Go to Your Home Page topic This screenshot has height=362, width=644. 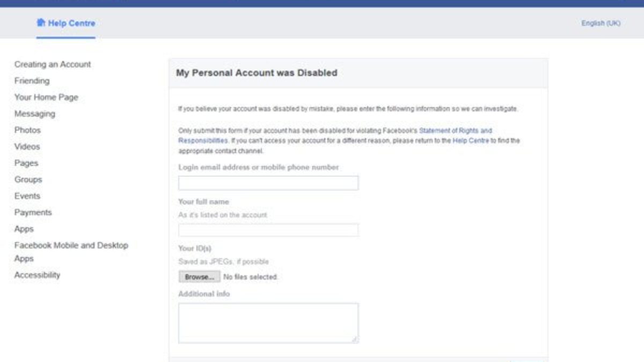point(46,98)
